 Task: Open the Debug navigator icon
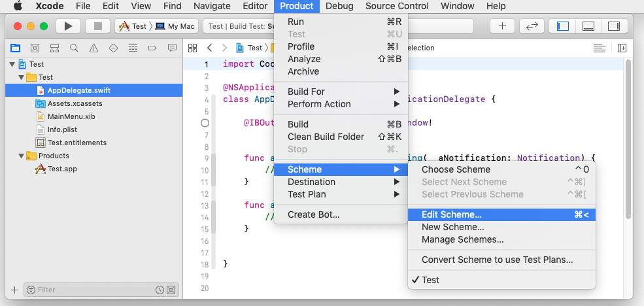tap(133, 48)
